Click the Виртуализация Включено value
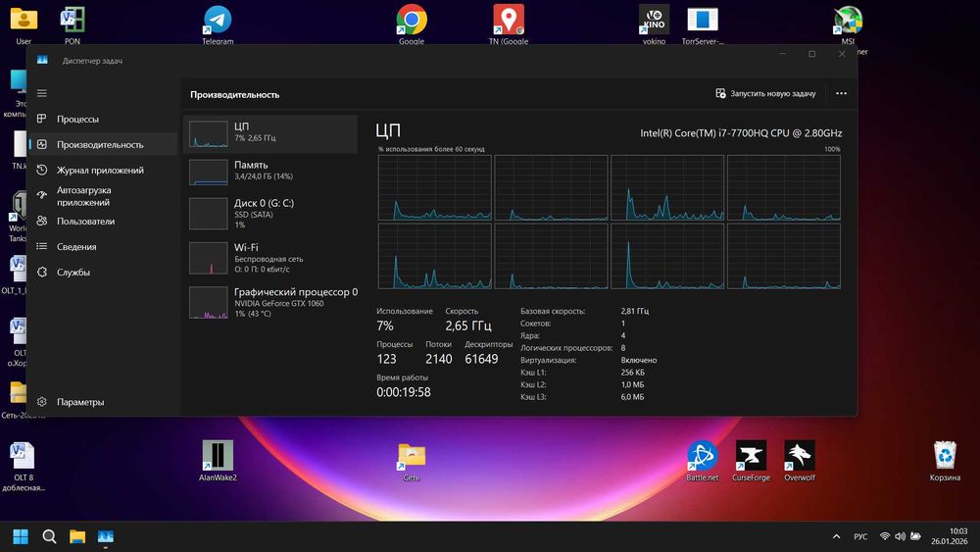Viewport: 980px width, 552px height. coord(639,360)
